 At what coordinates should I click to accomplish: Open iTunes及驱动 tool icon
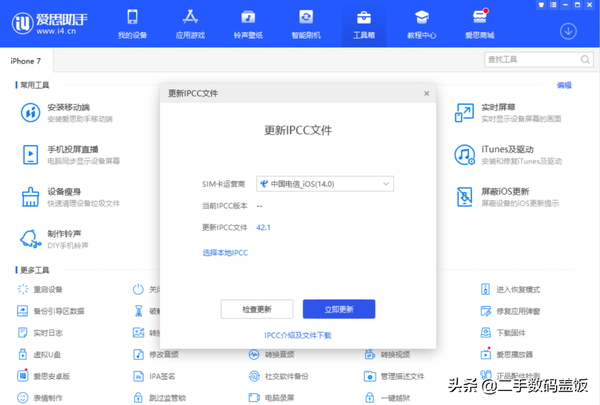(x=464, y=155)
